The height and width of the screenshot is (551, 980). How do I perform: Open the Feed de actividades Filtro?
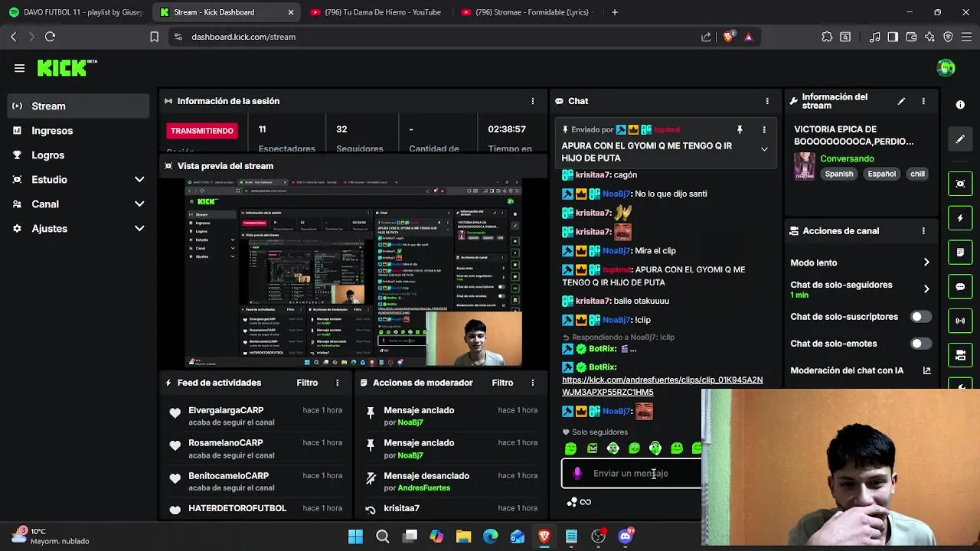(307, 383)
